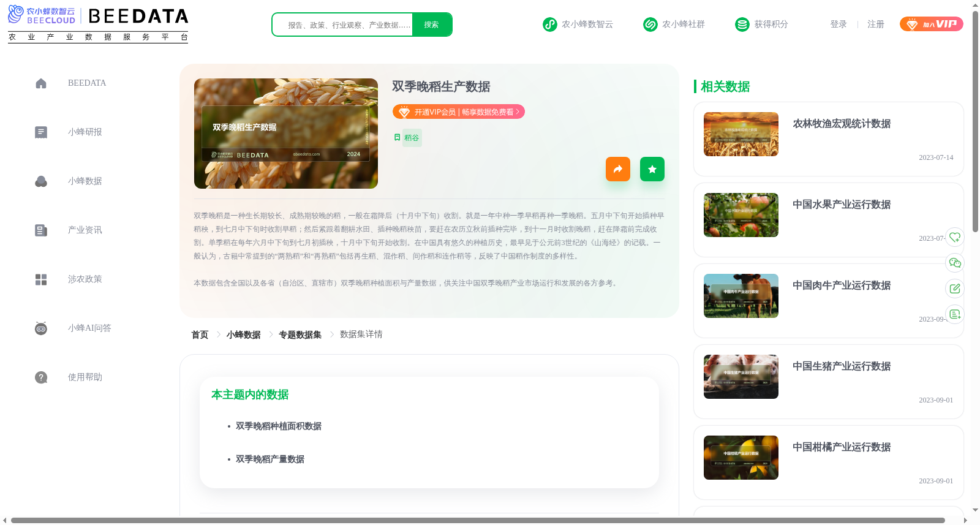Click the 涉农政策 grid icon

pyautogui.click(x=41, y=279)
